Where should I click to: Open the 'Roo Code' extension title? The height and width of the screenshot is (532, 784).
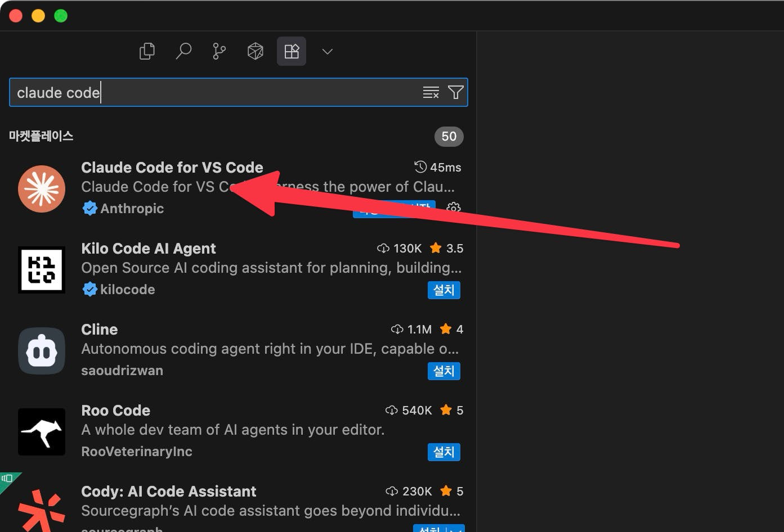116,411
